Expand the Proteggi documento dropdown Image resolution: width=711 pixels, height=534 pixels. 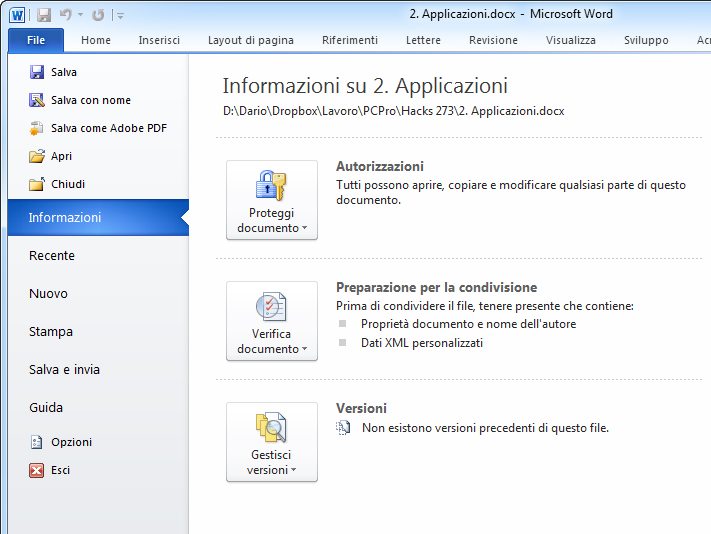272,200
